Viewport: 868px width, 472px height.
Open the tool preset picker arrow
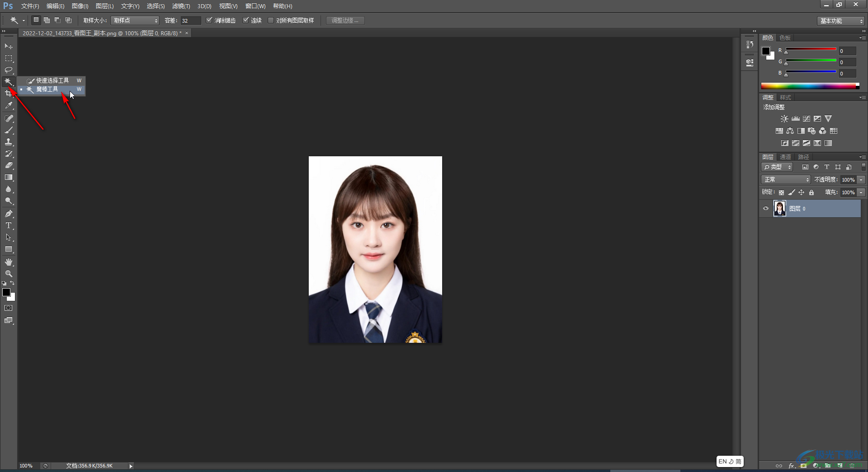(24, 20)
